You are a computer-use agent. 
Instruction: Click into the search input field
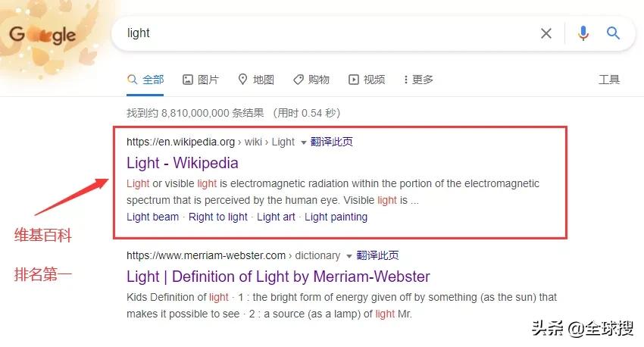(x=318, y=33)
